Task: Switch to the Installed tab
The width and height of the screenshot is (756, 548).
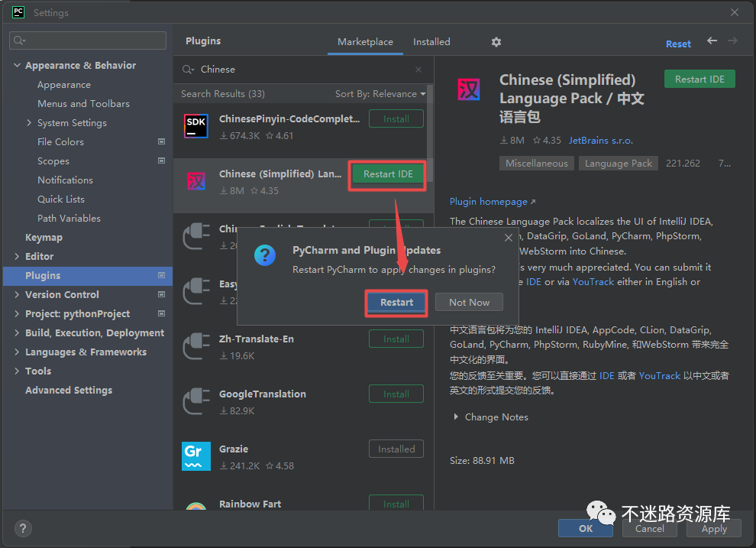Action: pos(431,42)
